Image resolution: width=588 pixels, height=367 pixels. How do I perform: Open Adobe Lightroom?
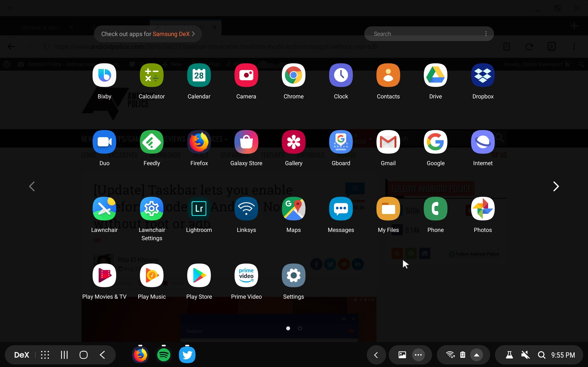[x=199, y=209]
